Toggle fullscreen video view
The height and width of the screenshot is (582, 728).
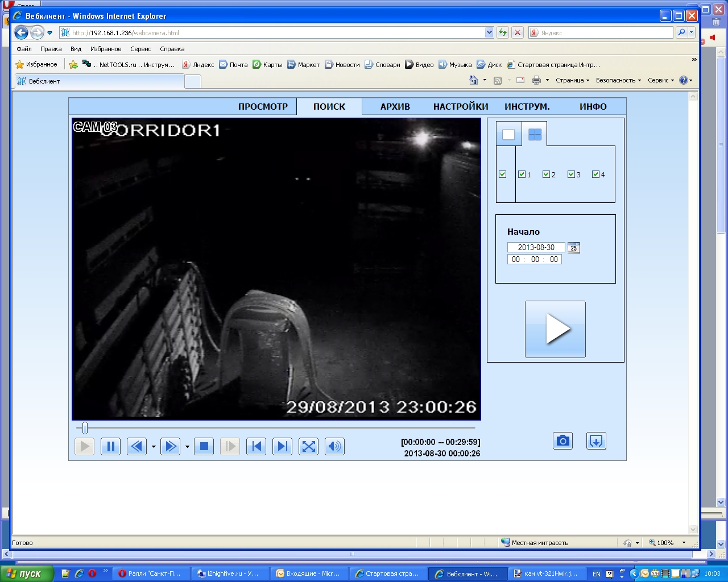[308, 447]
